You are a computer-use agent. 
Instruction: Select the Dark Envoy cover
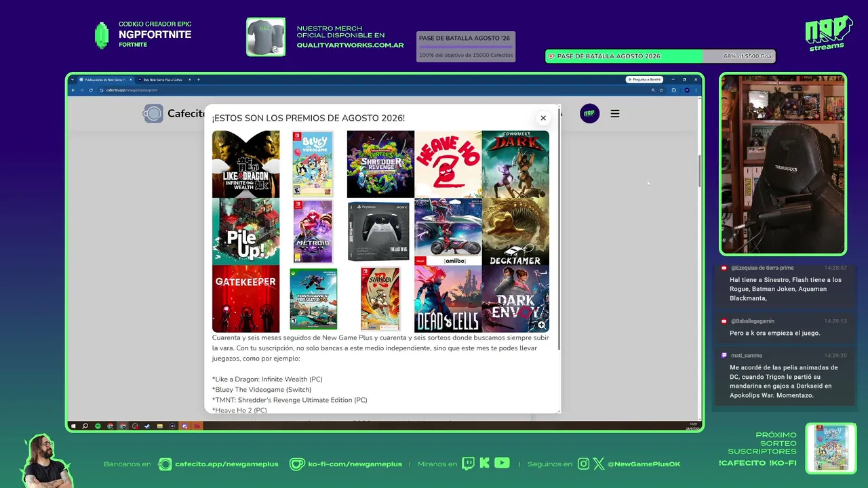[515, 299]
